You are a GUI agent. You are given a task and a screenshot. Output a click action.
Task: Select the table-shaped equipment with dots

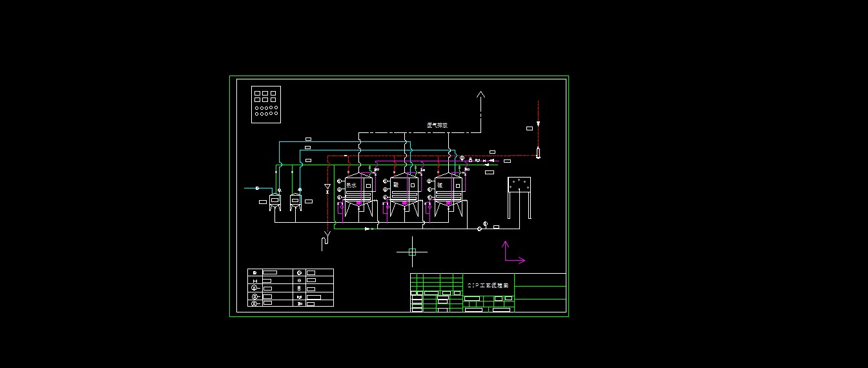519,198
